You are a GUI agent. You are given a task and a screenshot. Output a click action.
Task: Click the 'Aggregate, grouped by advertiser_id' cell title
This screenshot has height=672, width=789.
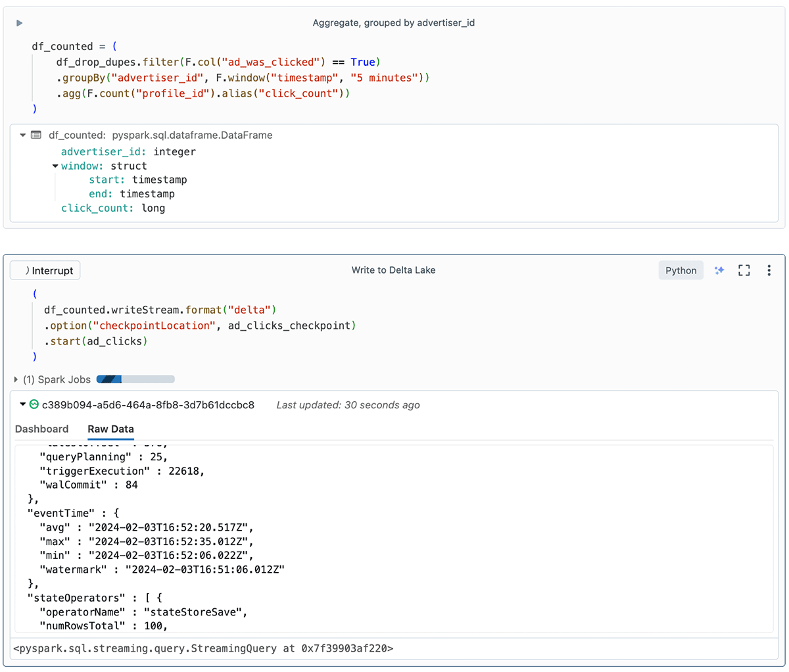click(x=393, y=23)
